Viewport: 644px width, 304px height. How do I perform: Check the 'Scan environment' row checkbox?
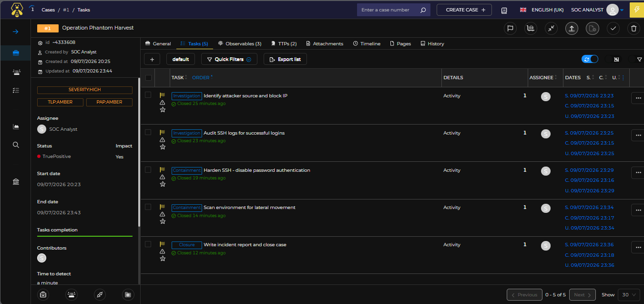[148, 207]
